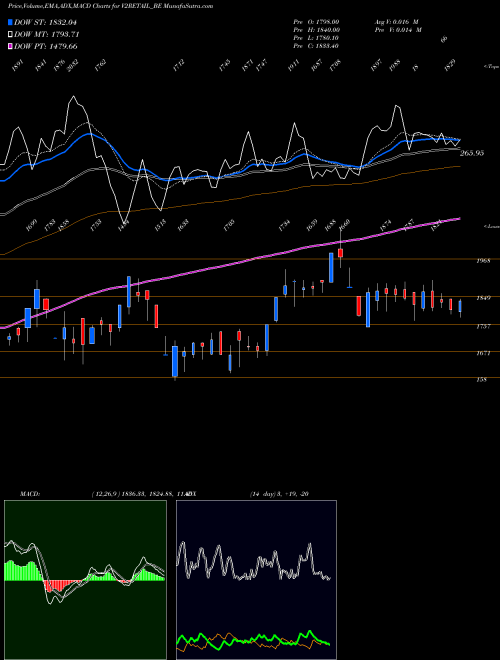Select the 'DOW PT: 1479.66' legend text
The width and height of the screenshot is (500, 660).
[x=45, y=46]
